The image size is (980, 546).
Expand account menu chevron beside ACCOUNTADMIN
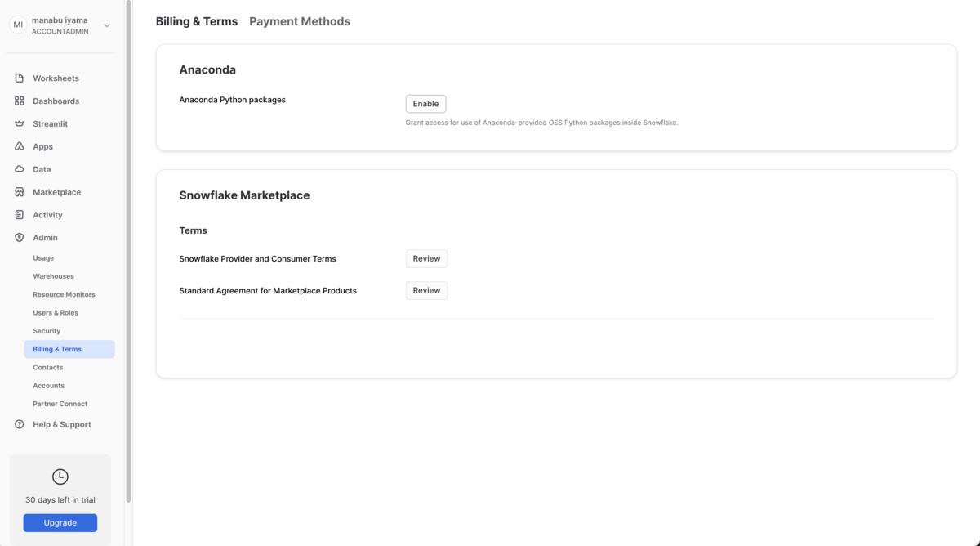107,26
